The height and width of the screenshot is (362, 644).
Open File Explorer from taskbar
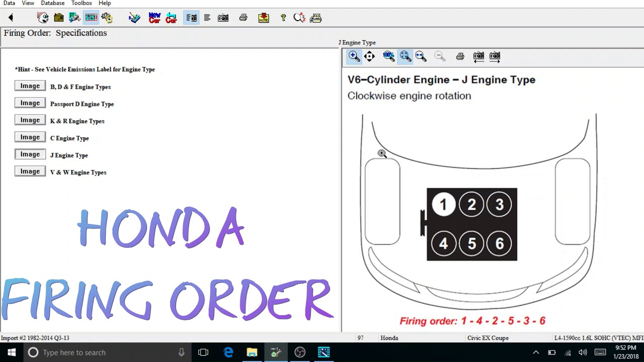(252, 352)
